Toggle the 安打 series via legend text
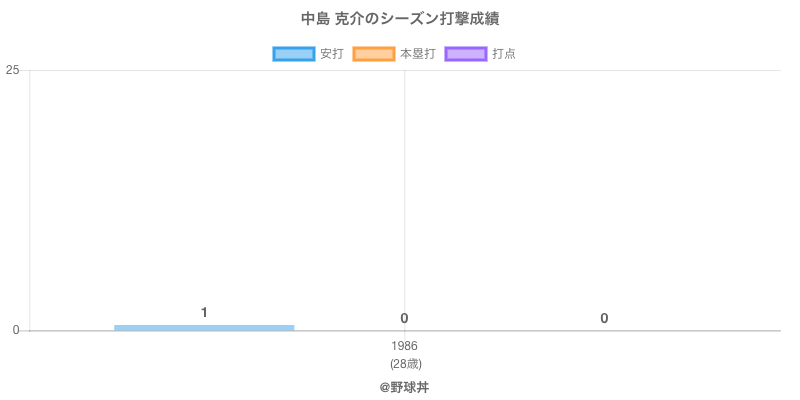800x400 pixels. point(331,54)
